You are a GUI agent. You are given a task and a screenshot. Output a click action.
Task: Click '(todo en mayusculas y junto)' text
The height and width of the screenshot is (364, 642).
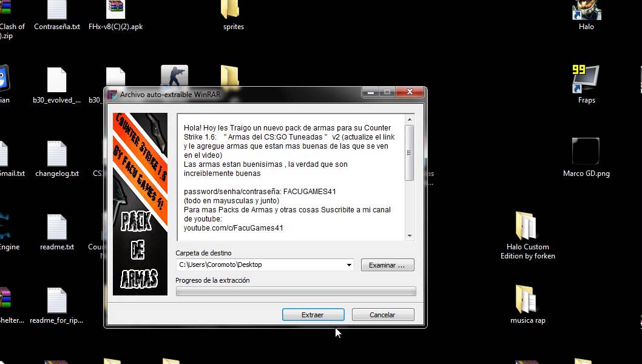(x=232, y=201)
